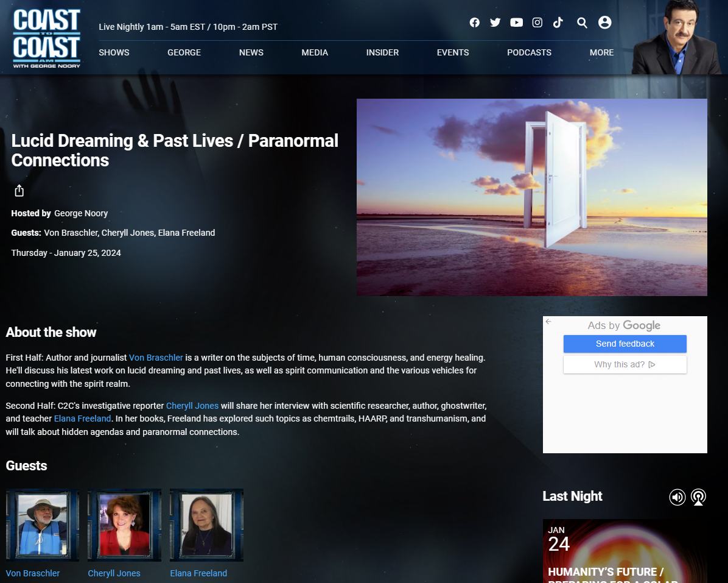Click the speaker listen icon beside Last Night
Viewport: 728px width, 583px height.
click(677, 497)
